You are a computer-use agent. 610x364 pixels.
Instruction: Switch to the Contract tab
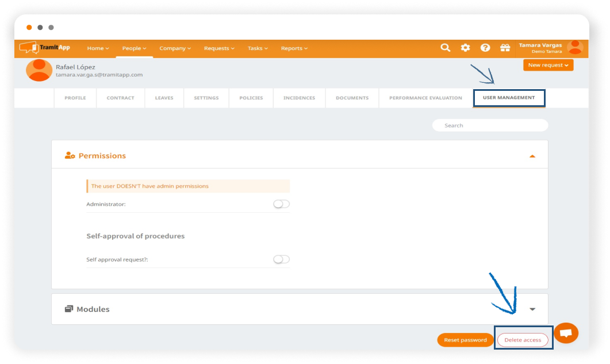(120, 98)
